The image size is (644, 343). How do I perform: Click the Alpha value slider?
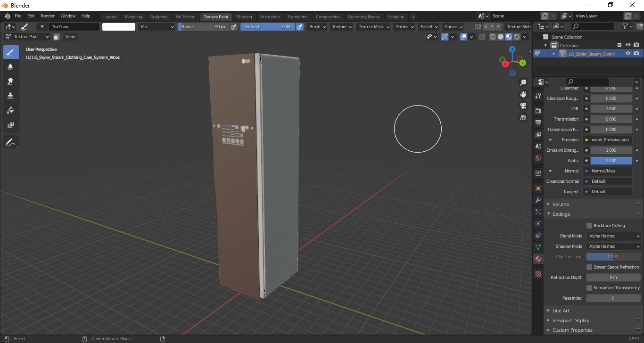pos(611,161)
